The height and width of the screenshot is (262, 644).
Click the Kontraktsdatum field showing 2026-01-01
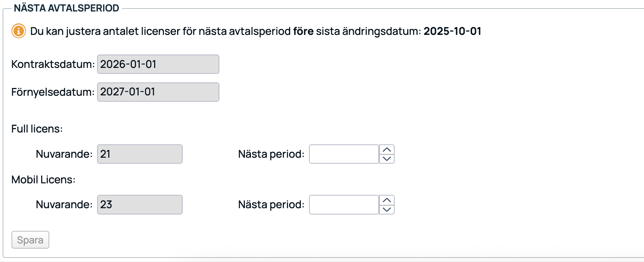coord(158,64)
